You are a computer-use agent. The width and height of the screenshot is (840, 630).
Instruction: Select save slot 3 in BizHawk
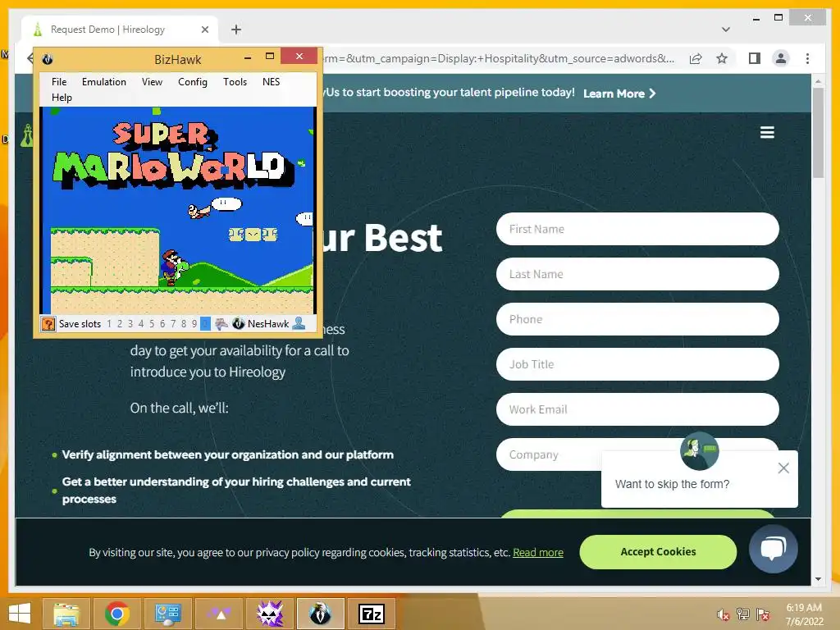pyautogui.click(x=130, y=323)
